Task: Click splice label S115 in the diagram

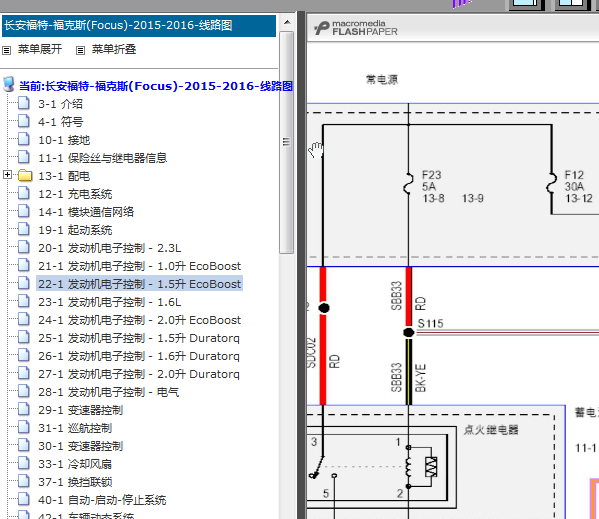Action: (431, 323)
